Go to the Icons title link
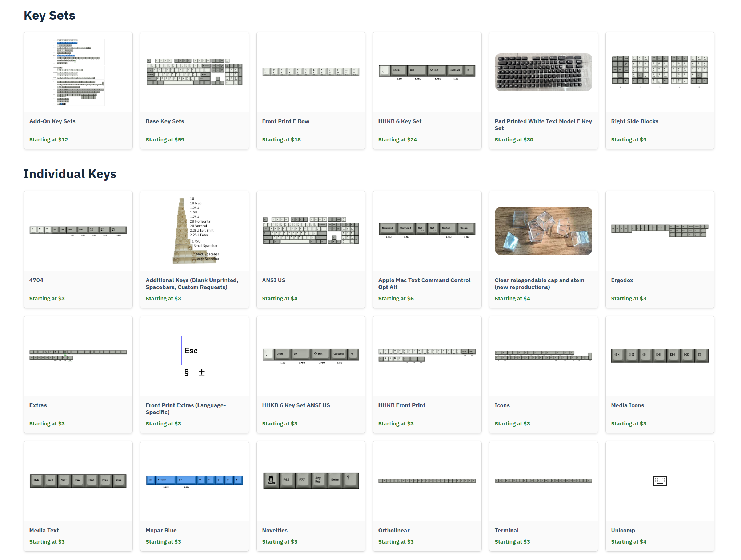741x560 pixels. (502, 405)
